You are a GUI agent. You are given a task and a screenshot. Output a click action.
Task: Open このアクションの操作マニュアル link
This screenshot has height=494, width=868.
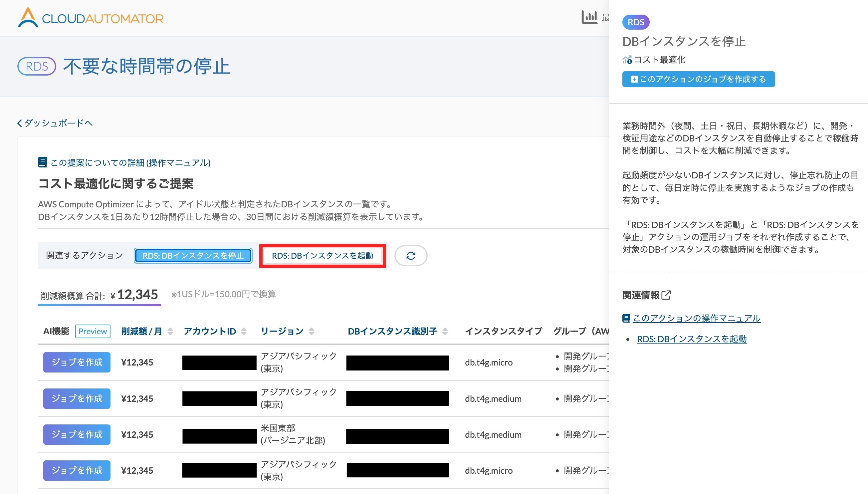pyautogui.click(x=697, y=318)
